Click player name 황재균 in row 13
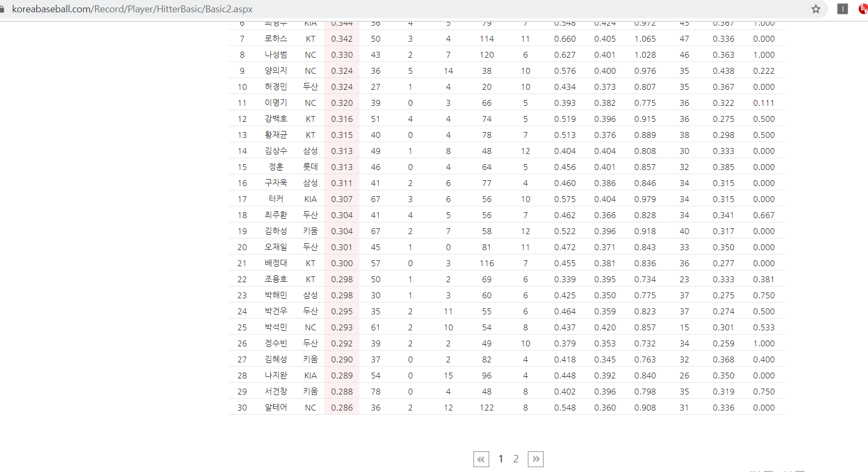This screenshot has height=472, width=868. 276,135
